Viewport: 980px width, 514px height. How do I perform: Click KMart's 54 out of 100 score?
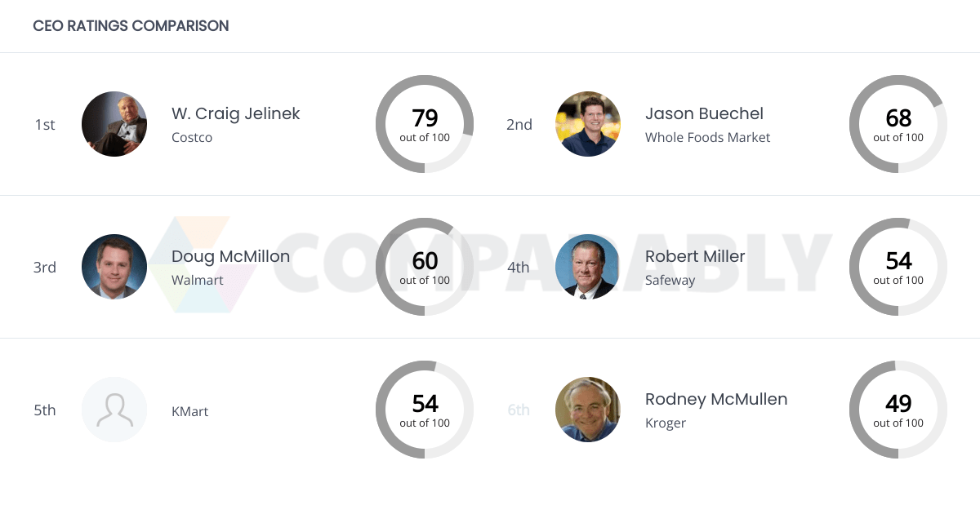(x=425, y=410)
